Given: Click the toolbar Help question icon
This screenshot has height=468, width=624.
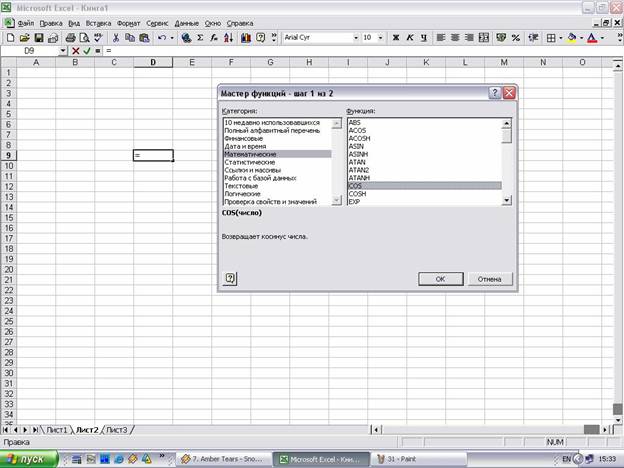Looking at the screenshot, I should (x=260, y=38).
